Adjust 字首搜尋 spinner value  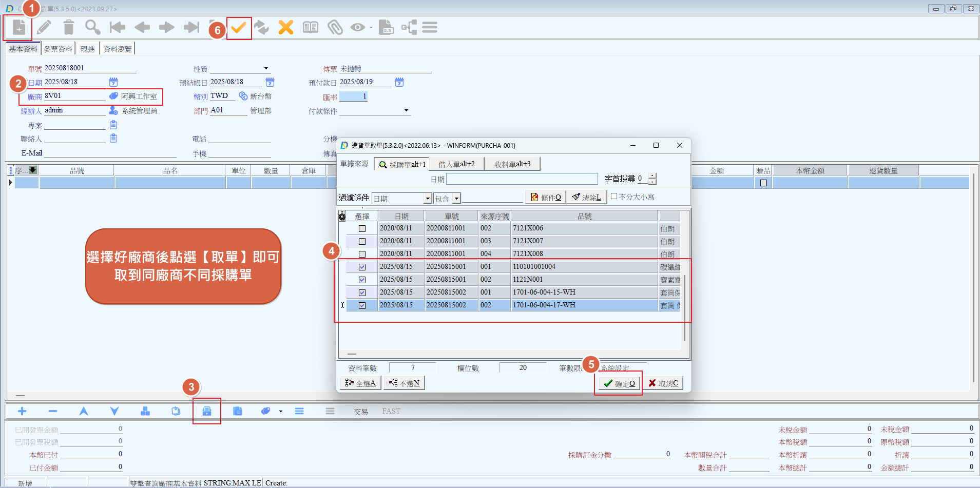pyautogui.click(x=652, y=179)
